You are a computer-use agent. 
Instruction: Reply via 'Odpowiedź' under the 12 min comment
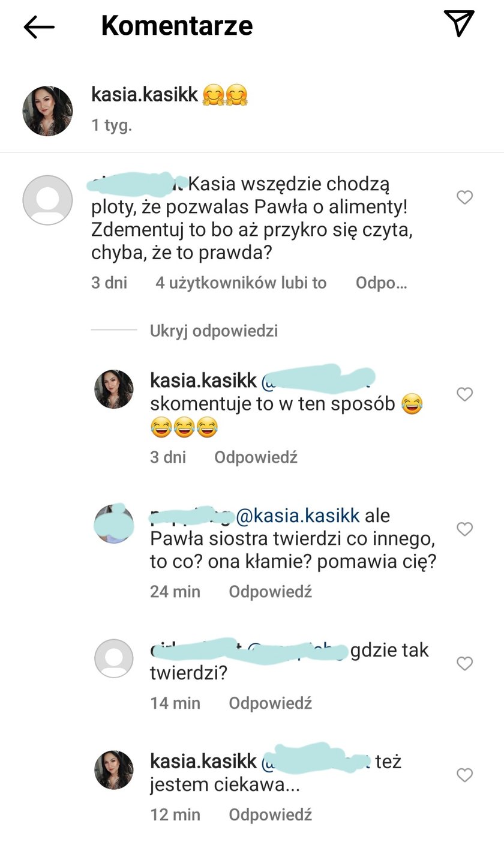pos(270,814)
